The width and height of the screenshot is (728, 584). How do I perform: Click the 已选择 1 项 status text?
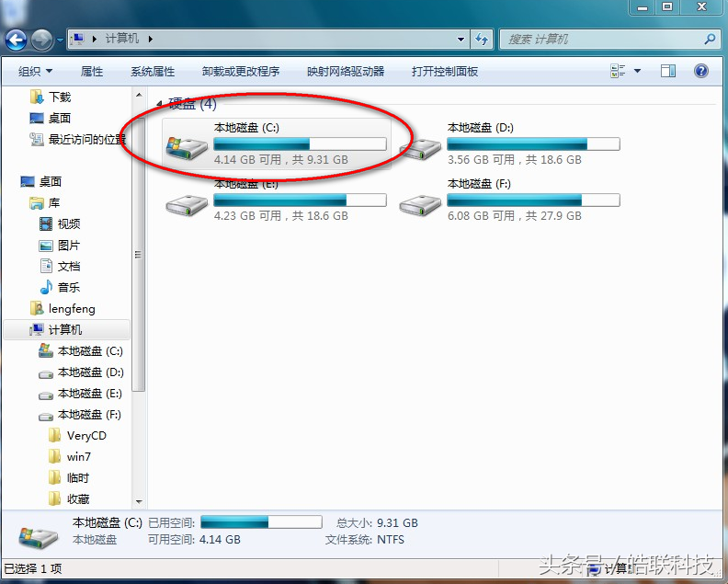33,569
